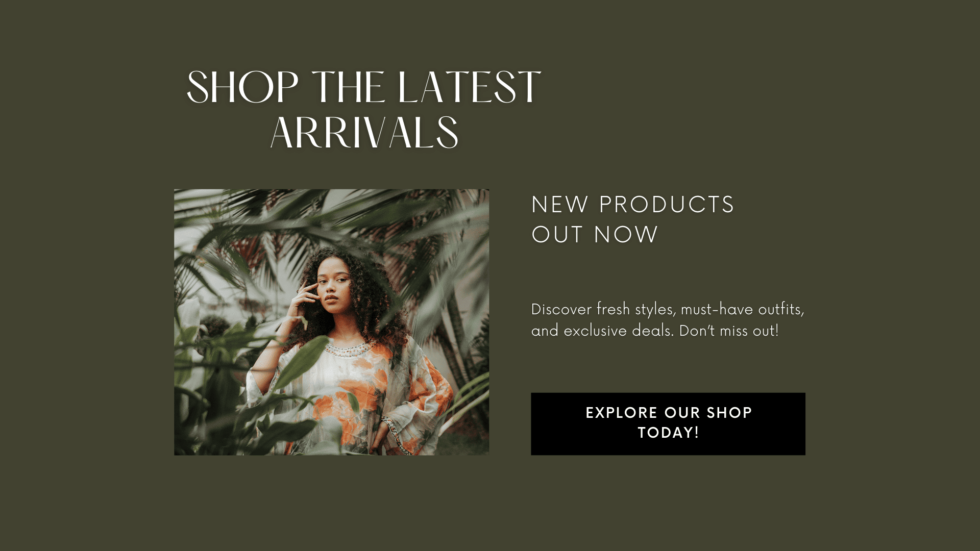Select the 'Shop the Latest Arrivals' heading

(x=364, y=110)
